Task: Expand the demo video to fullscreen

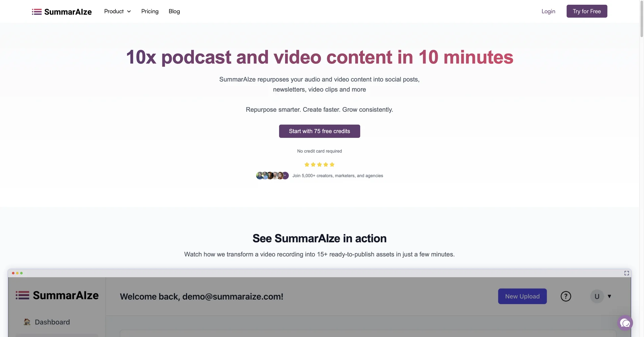Action: click(x=627, y=273)
